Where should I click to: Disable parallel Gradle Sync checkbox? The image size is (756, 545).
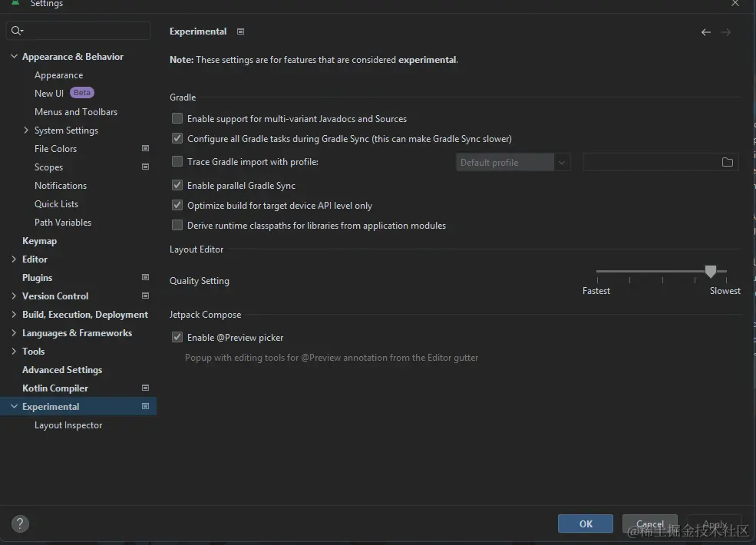click(x=177, y=186)
